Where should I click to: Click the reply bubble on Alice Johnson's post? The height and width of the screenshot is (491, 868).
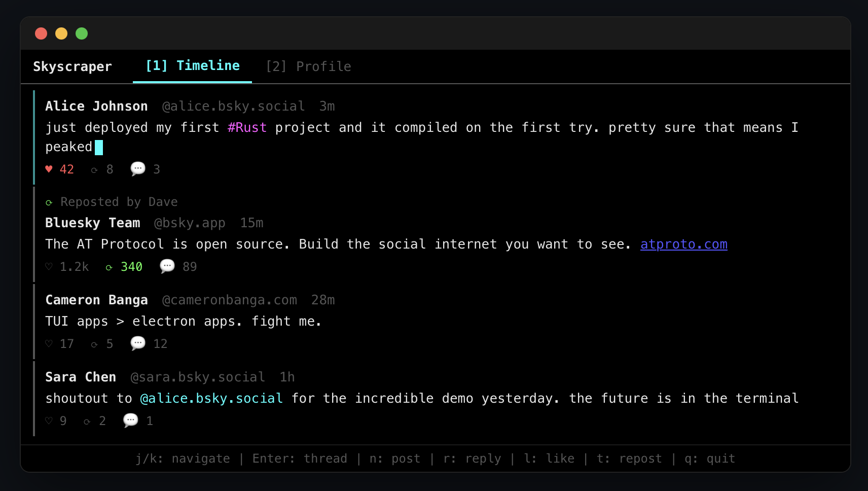[x=137, y=169]
